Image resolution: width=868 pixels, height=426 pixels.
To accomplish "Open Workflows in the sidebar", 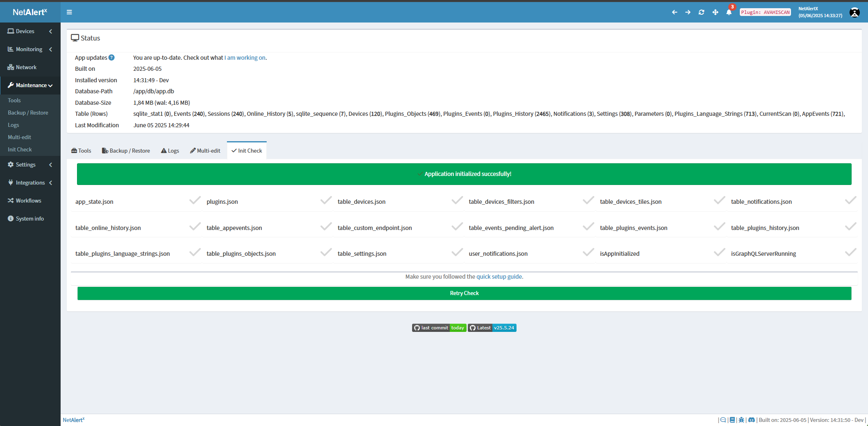I will 28,201.
